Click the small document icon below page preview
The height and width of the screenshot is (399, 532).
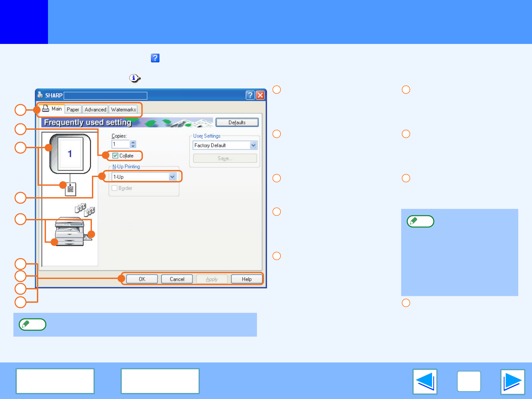click(70, 189)
